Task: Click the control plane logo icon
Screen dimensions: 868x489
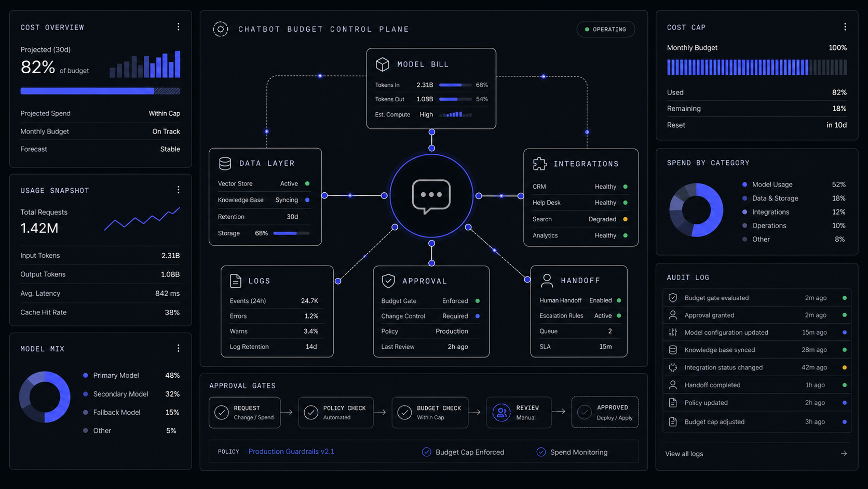Action: click(221, 29)
